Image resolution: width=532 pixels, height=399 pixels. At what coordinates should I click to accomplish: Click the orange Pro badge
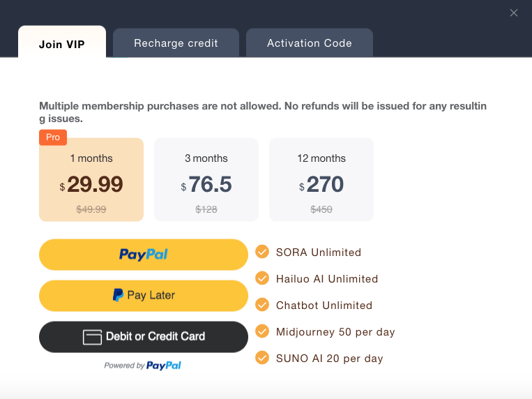click(53, 137)
